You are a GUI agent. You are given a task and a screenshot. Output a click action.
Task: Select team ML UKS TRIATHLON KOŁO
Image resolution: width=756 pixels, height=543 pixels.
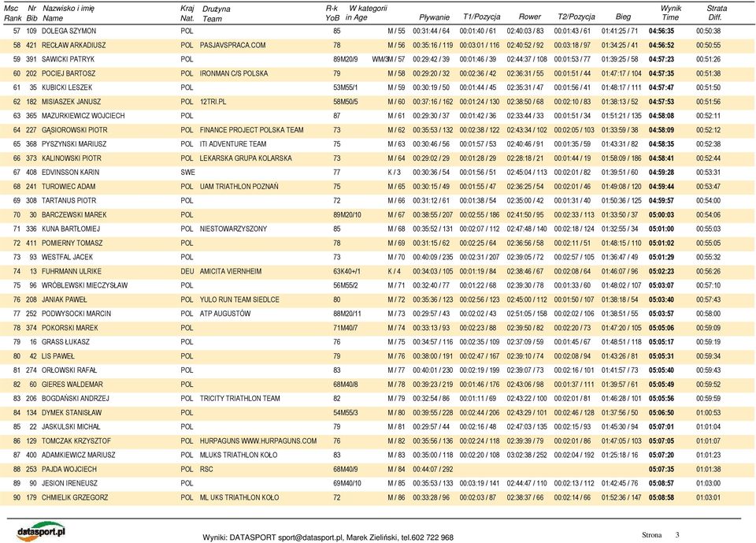(239, 497)
